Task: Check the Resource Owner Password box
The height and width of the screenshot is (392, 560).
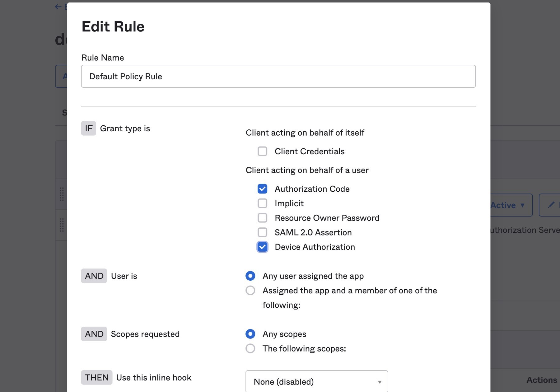Action: [262, 218]
